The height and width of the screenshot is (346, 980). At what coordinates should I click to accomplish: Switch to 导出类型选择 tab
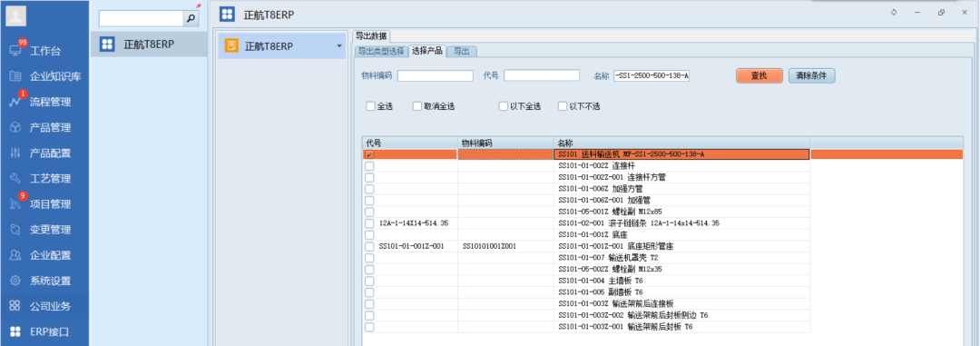(x=380, y=51)
